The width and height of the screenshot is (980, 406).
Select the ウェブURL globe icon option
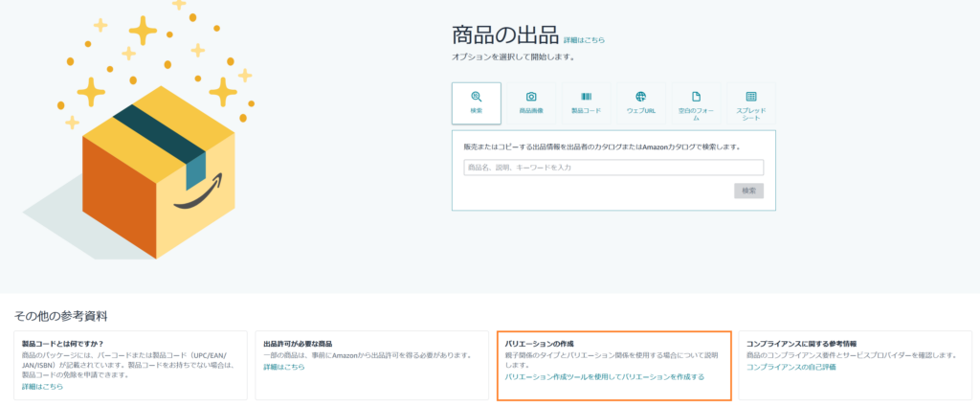(640, 103)
